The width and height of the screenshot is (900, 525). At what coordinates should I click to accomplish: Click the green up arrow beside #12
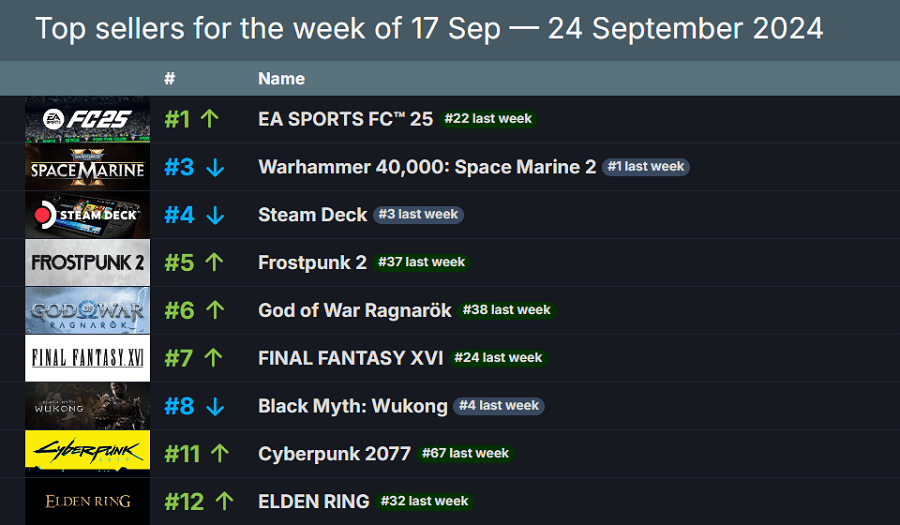(x=224, y=501)
